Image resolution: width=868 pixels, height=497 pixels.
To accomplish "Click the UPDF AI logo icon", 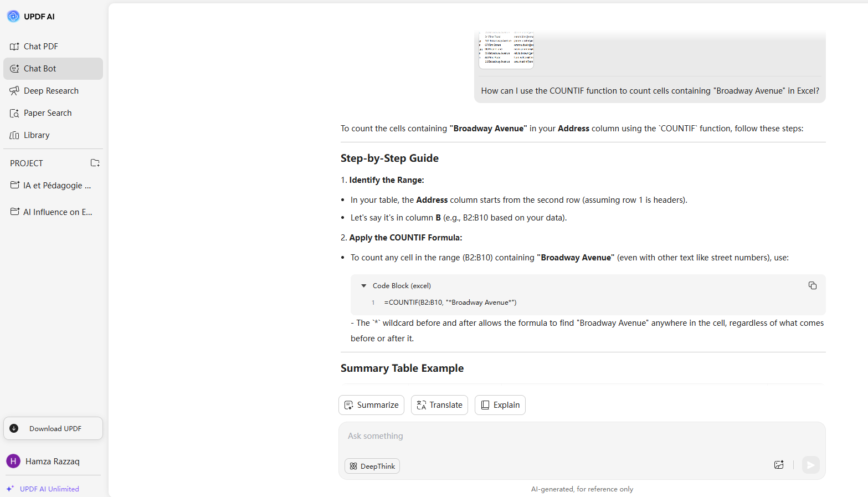I will [x=13, y=17].
